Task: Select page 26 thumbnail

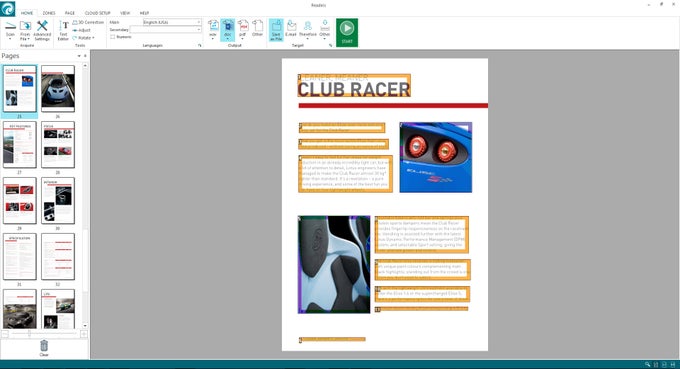Action: [58, 89]
